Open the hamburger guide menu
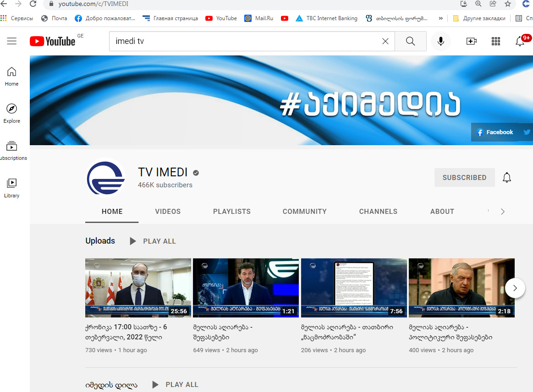Image resolution: width=533 pixels, height=392 pixels. tap(12, 41)
